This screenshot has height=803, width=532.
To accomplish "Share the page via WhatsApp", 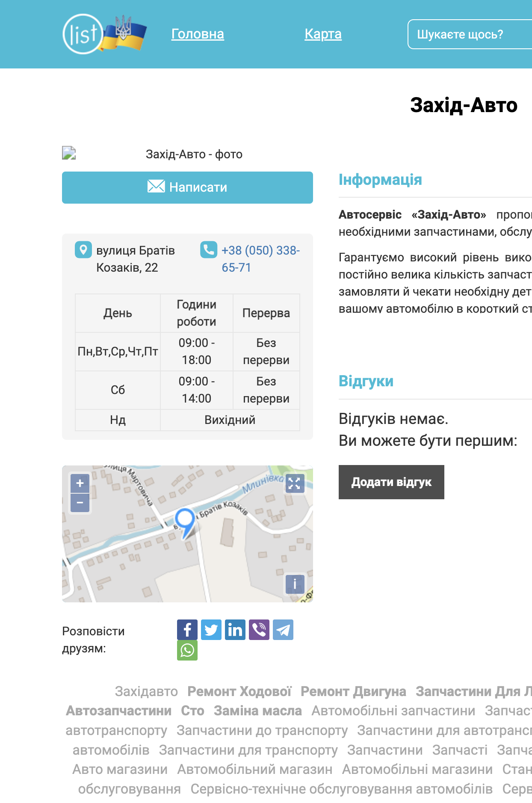I will [x=187, y=650].
